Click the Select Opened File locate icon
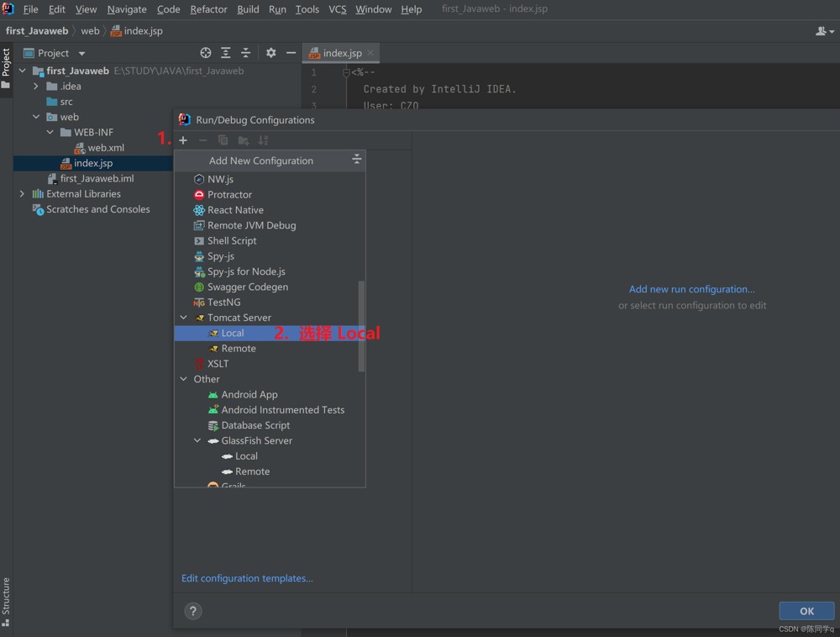 206,52
